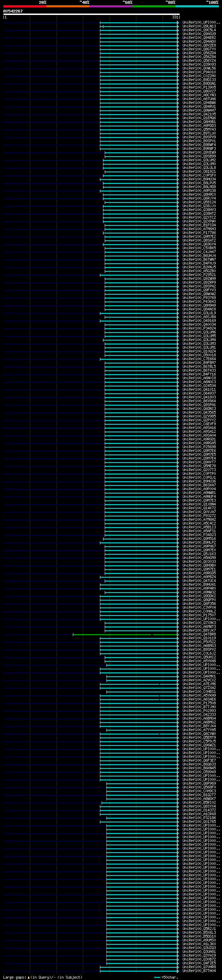Screen dimensions: 222x980
Task: Click the UniRef100_Q4KMK1 hit
Action: tap(199, 677)
